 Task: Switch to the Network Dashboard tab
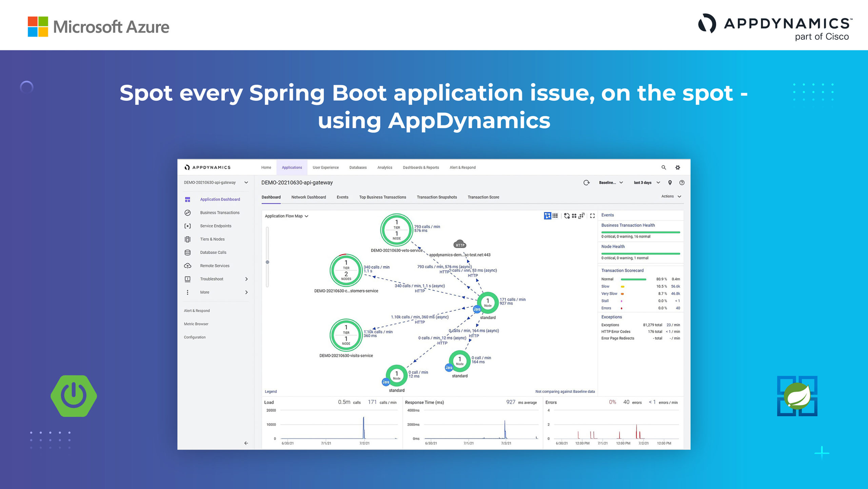(x=309, y=197)
